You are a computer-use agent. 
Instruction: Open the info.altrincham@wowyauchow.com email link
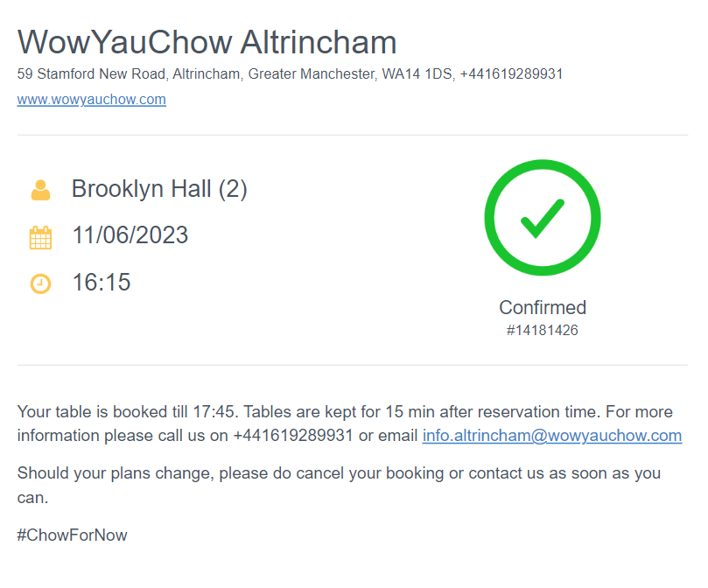click(551, 436)
